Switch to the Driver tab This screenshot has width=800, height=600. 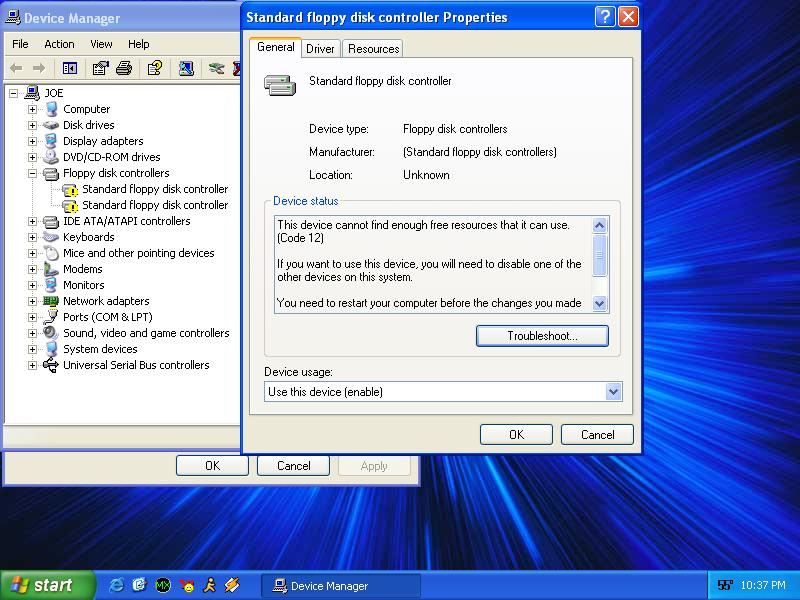click(320, 47)
